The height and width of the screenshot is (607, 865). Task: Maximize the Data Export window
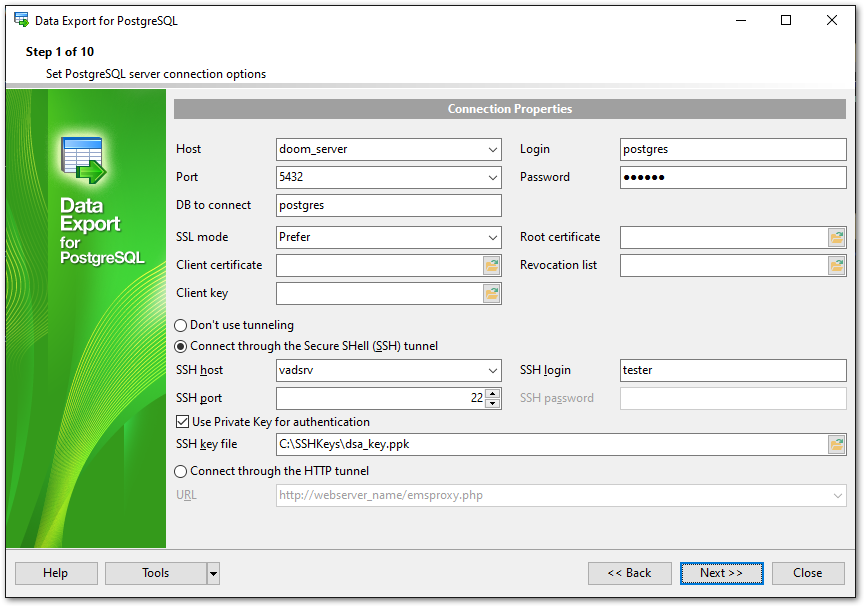coord(786,20)
